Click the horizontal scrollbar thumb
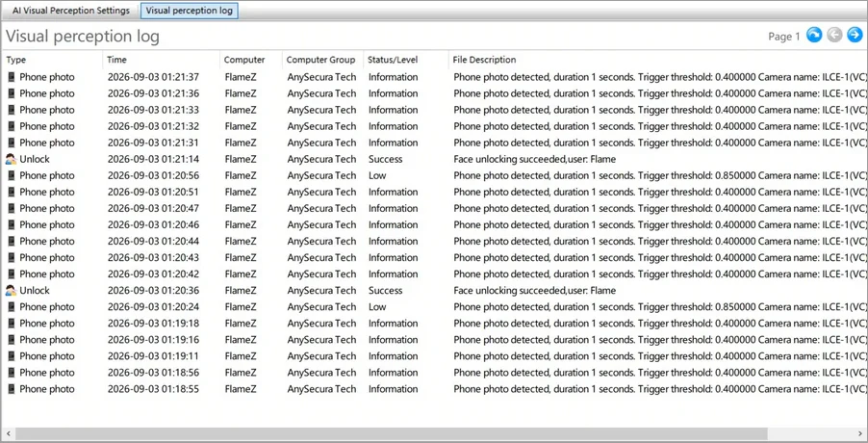 (390, 433)
